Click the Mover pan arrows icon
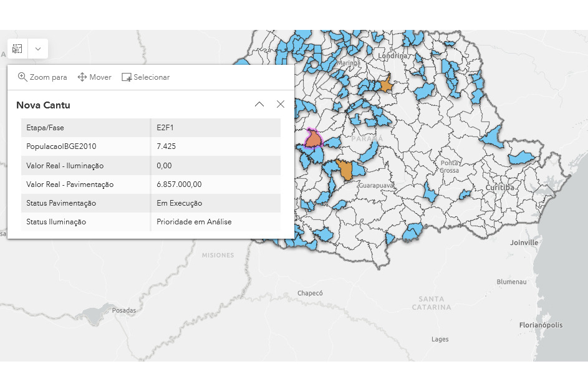The height and width of the screenshot is (392, 588). (x=82, y=77)
